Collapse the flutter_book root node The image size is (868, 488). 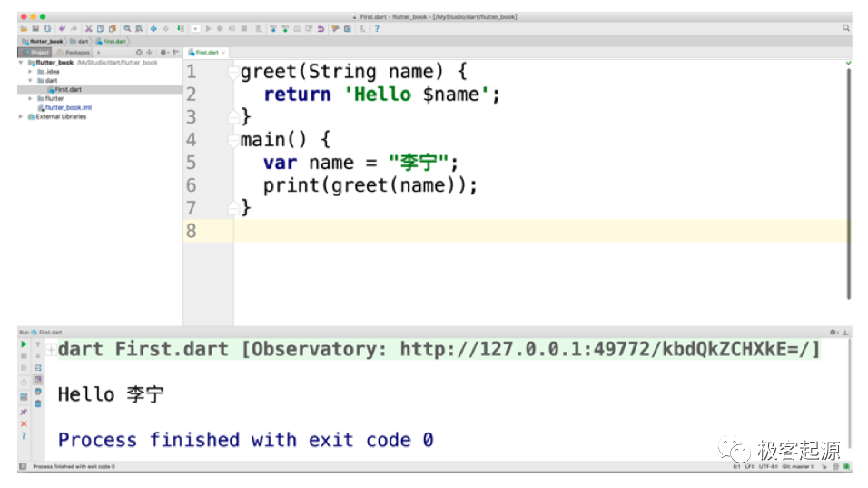point(21,63)
